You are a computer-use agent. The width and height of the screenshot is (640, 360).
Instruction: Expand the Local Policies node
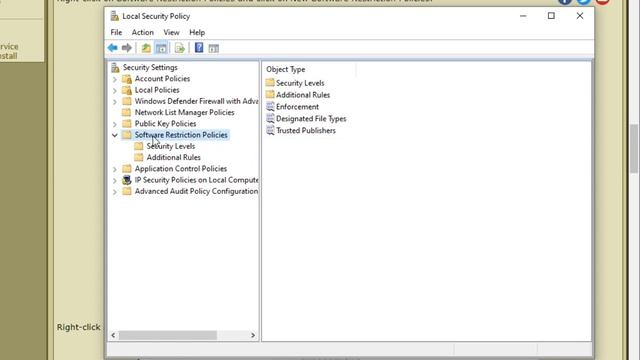coord(115,90)
